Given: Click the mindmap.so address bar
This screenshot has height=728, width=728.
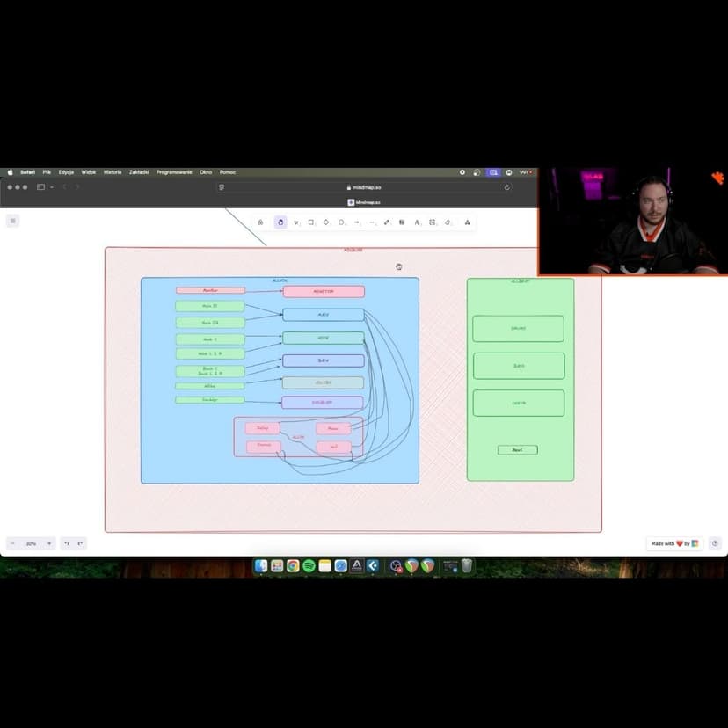Looking at the screenshot, I should pos(364,187).
